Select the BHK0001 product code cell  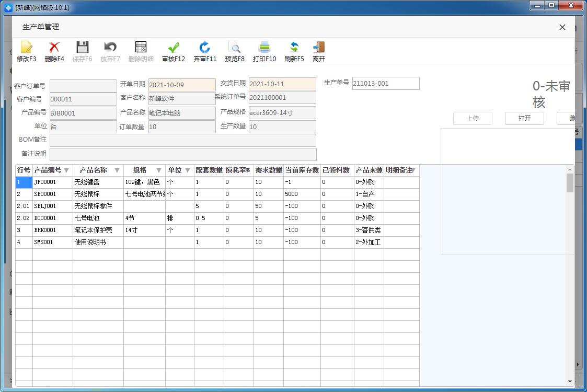click(x=53, y=230)
